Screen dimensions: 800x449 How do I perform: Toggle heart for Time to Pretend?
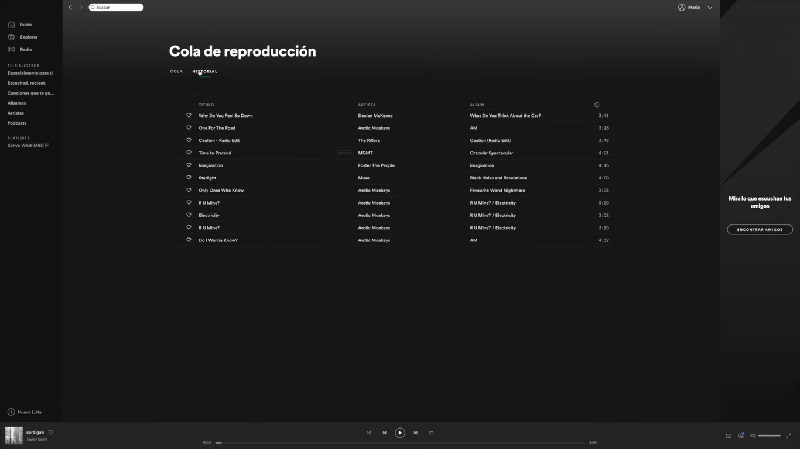(189, 153)
